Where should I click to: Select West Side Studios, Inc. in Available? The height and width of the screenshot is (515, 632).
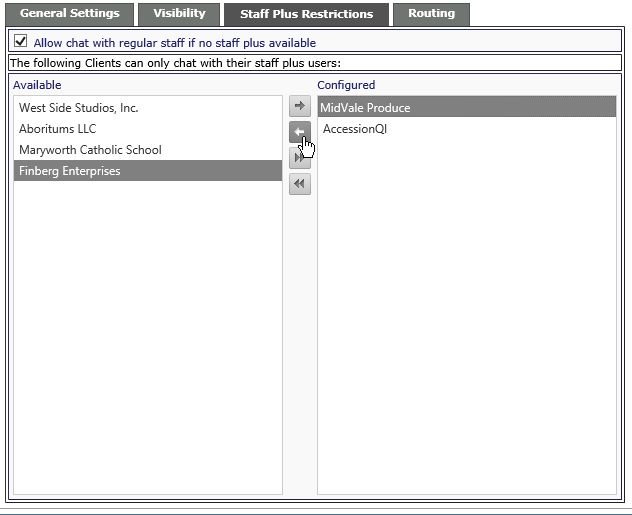[148, 108]
